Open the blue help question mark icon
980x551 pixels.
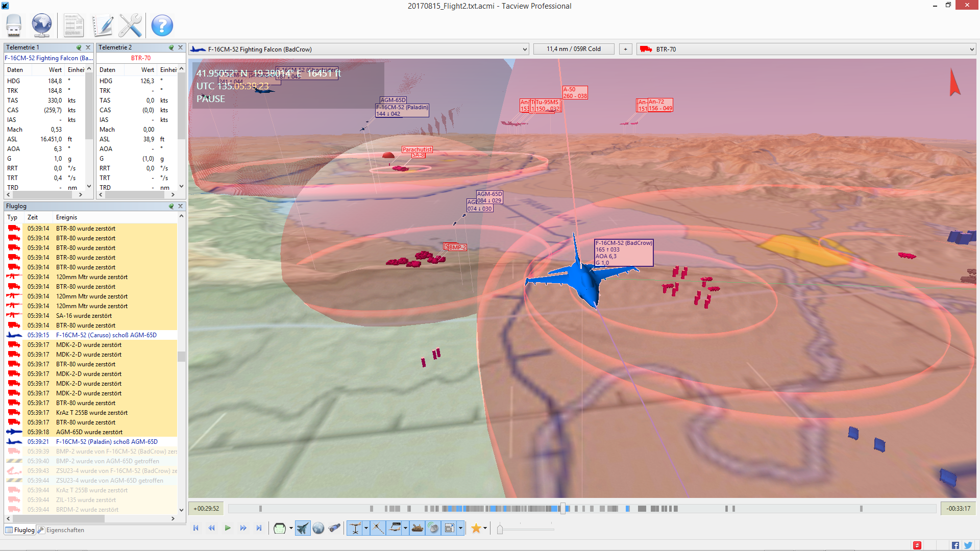[x=162, y=25]
